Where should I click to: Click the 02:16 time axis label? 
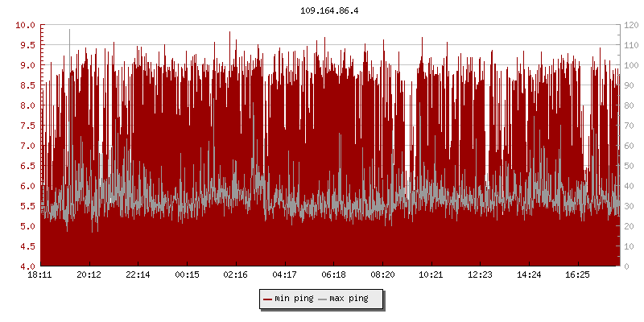(x=236, y=275)
